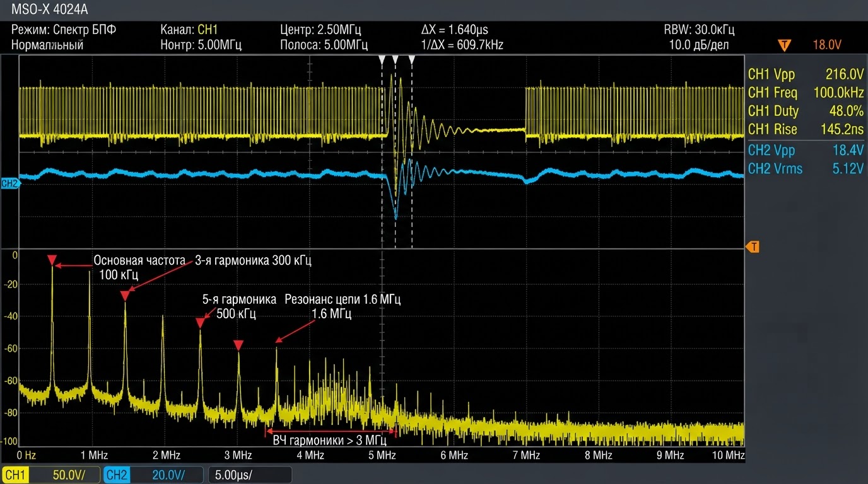The image size is (868, 484).
Task: Open the CH2 20.0V/ channel settings
Action: tap(153, 475)
